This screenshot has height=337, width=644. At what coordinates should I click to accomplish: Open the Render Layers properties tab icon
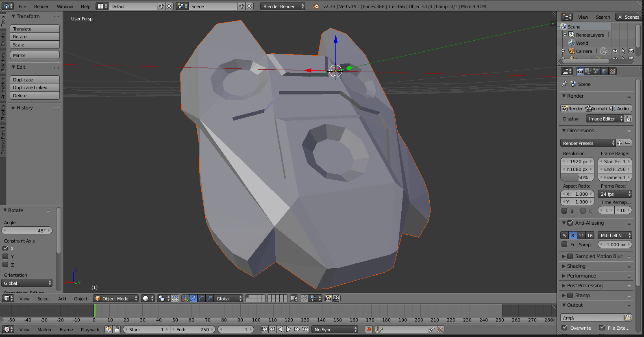(x=588, y=71)
